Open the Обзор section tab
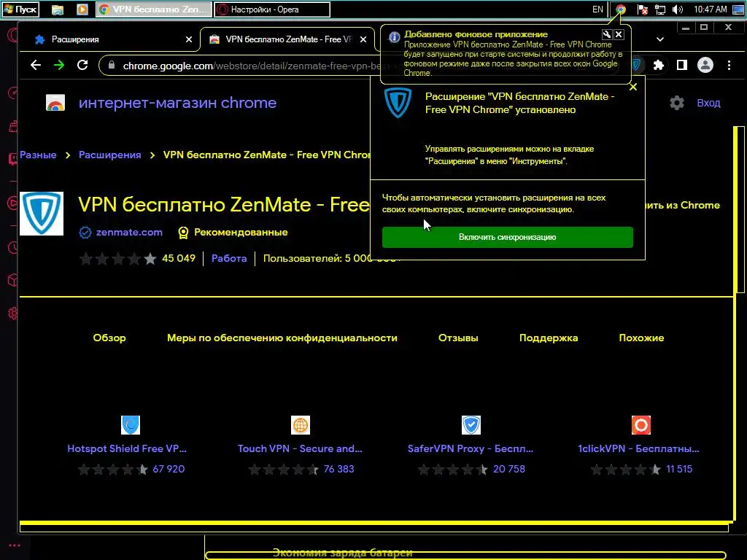 point(109,338)
